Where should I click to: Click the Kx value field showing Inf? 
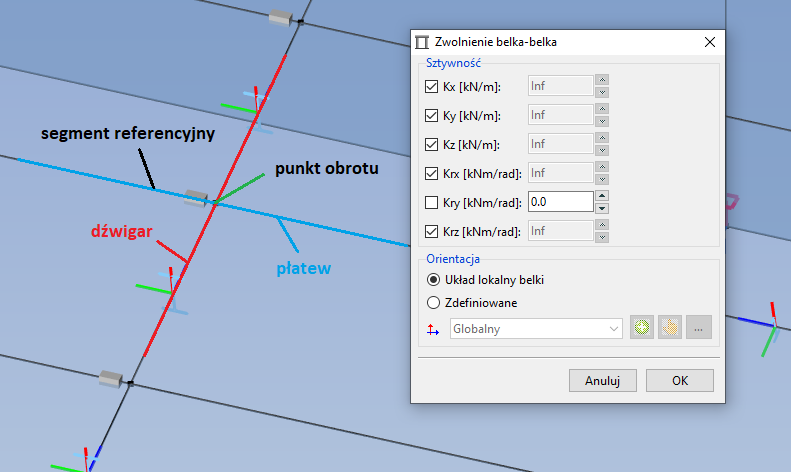point(560,86)
